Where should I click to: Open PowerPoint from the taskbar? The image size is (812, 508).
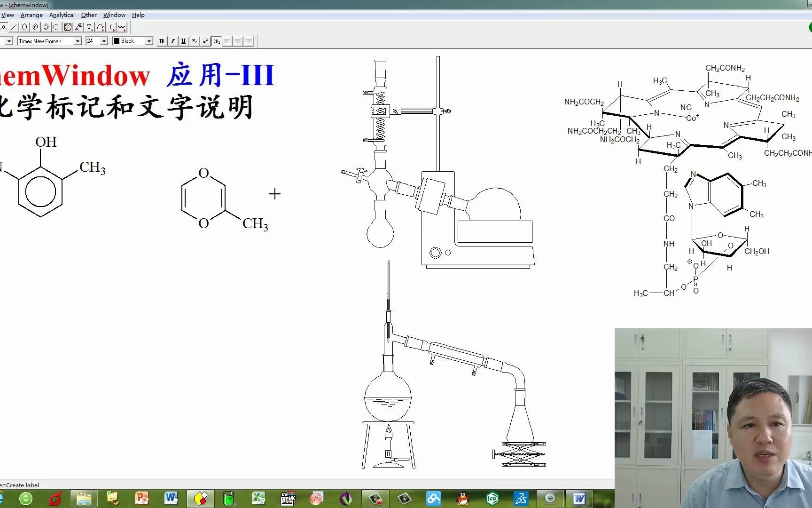[141, 498]
